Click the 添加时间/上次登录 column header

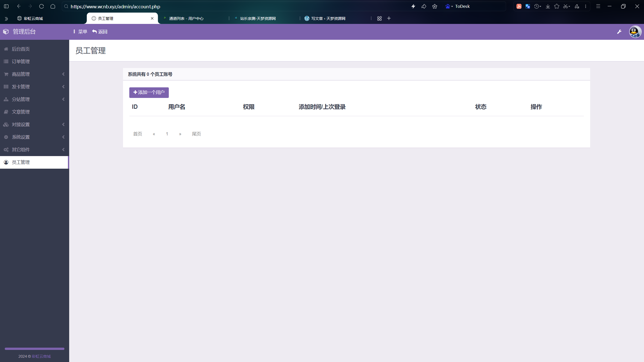click(322, 107)
